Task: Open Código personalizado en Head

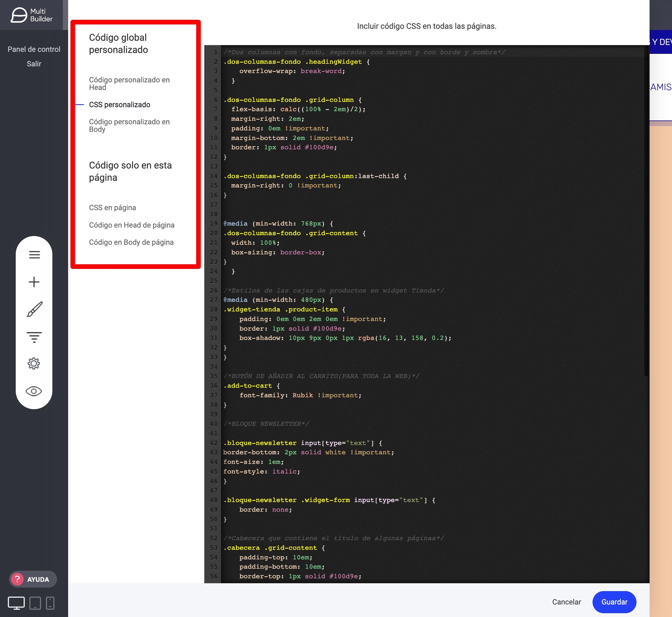Action: [x=129, y=83]
